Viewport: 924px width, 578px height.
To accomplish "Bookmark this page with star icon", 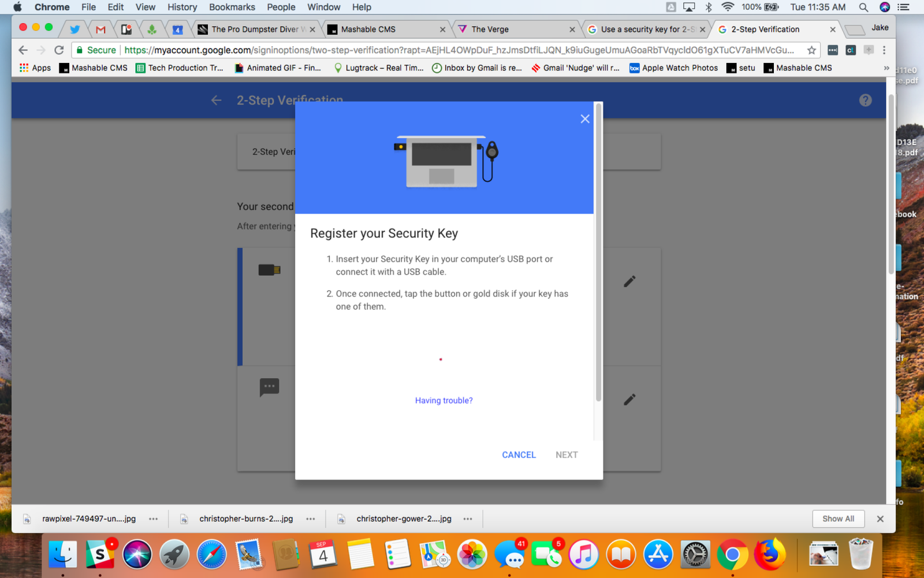I will click(811, 50).
